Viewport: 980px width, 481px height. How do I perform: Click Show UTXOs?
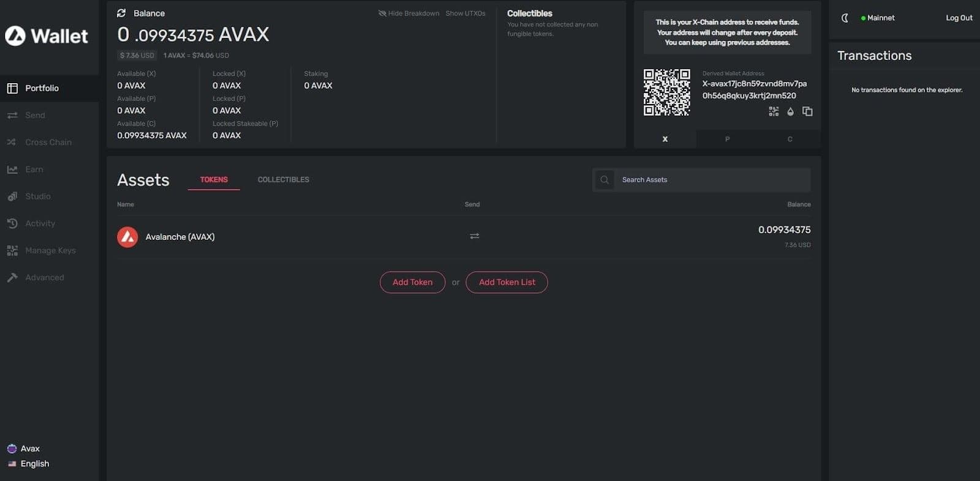click(x=466, y=13)
